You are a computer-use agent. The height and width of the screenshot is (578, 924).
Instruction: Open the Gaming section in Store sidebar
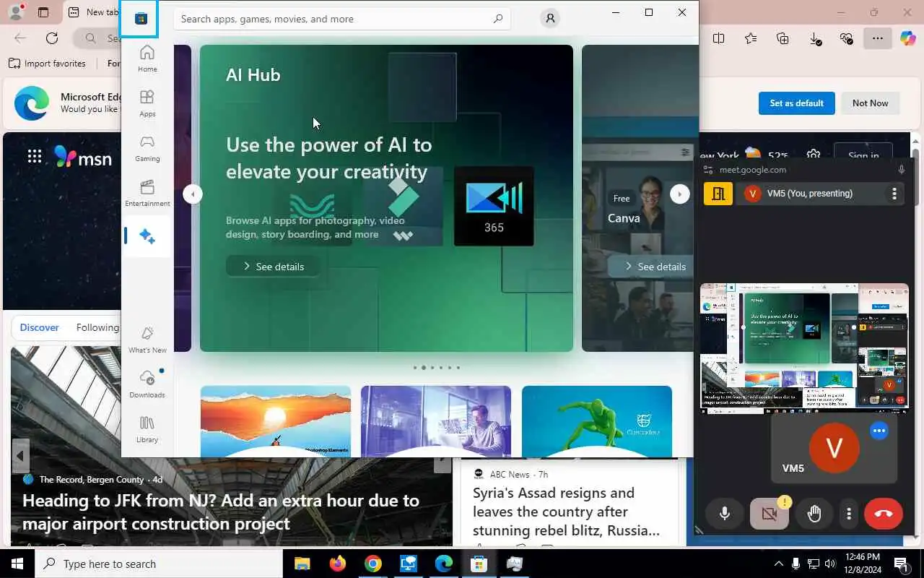tap(147, 148)
